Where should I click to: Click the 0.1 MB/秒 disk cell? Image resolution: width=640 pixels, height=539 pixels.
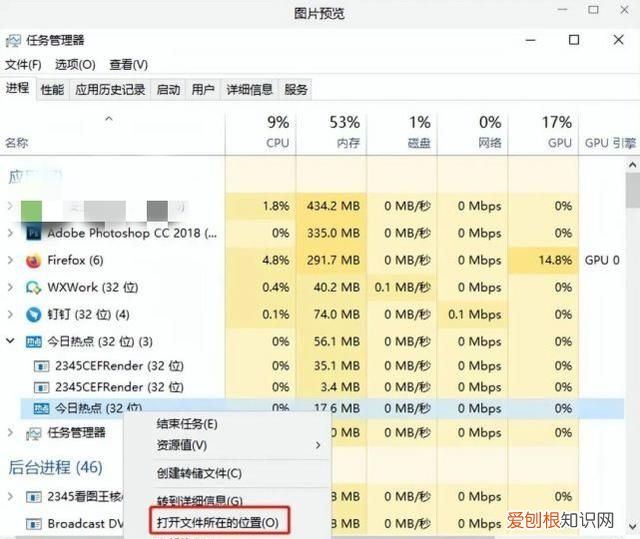pos(402,288)
